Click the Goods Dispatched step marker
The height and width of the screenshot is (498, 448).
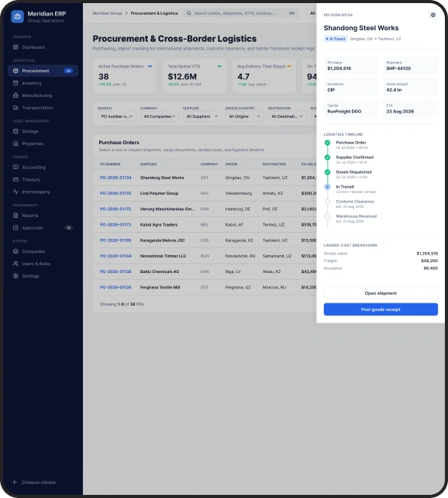click(327, 172)
